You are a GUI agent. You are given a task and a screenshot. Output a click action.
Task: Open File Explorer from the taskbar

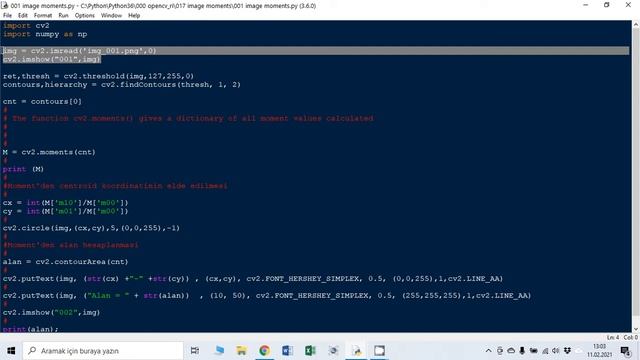[x=241, y=351]
